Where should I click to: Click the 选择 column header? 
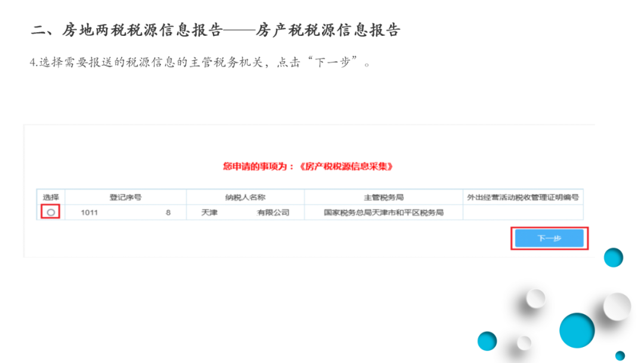51,198
